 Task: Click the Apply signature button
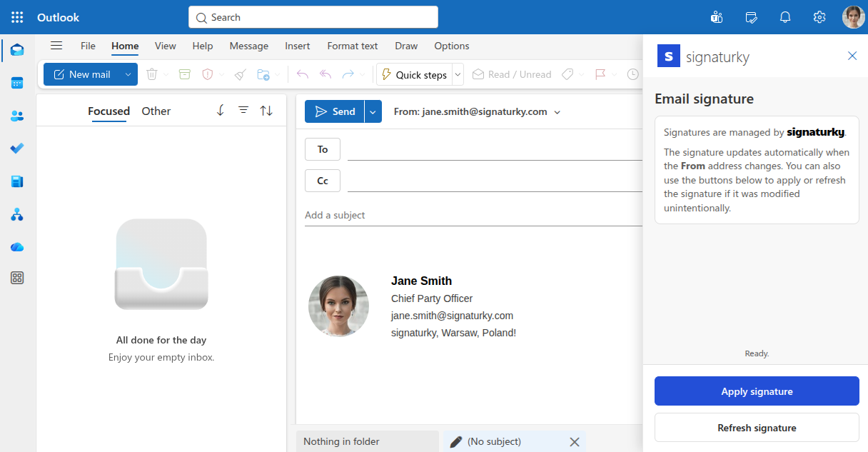click(x=756, y=391)
